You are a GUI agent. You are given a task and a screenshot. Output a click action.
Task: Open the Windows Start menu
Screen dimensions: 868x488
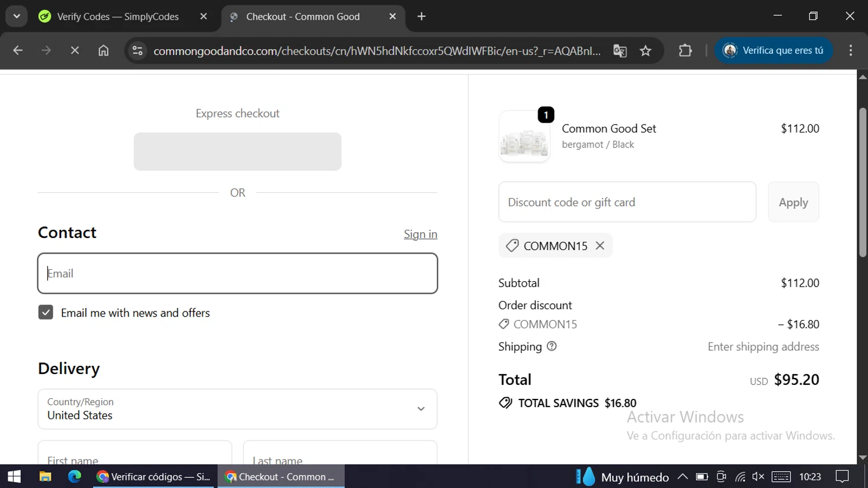click(14, 476)
